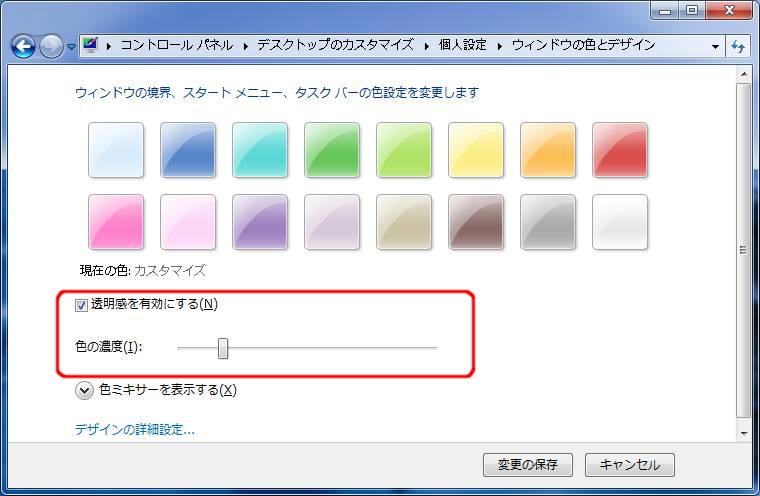Open the recent pages dropdown arrow

coord(71,47)
